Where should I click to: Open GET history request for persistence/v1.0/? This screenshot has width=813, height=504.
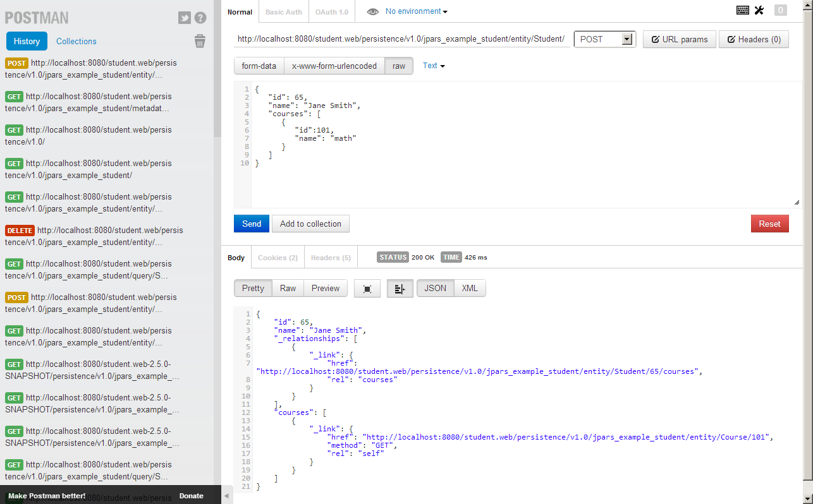coord(89,136)
